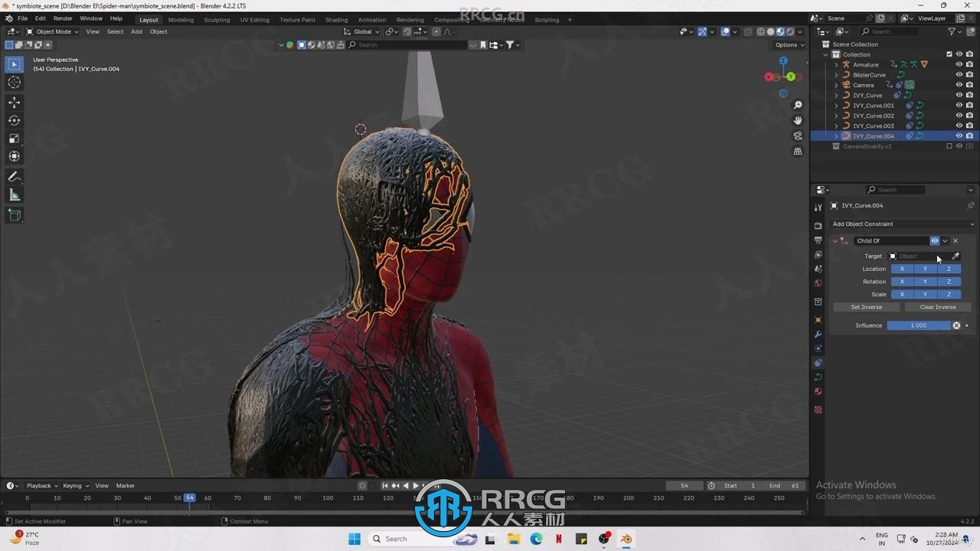Open the Object Constraints properties tab
980x551 pixels.
[818, 363]
